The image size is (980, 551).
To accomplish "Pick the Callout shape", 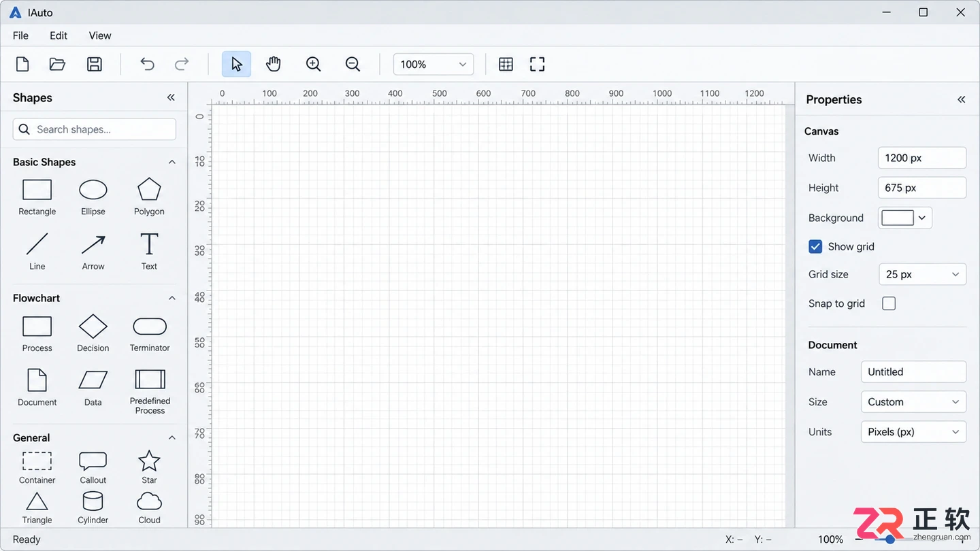I will pos(93,467).
